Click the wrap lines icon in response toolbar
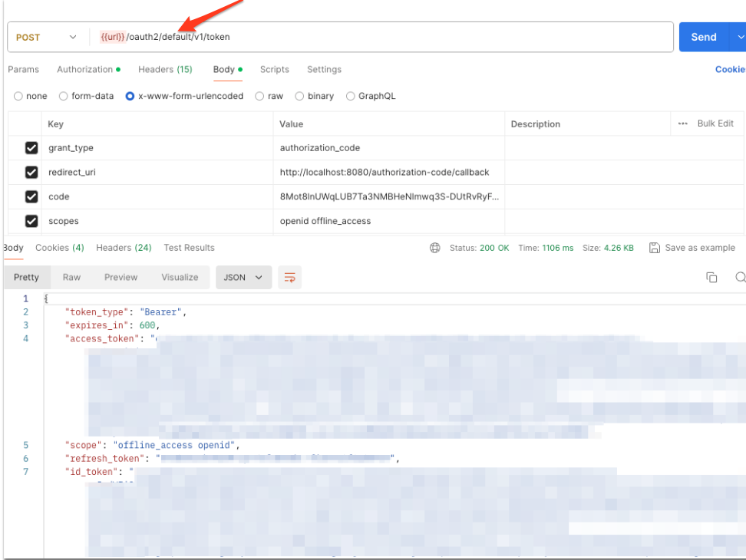 pyautogui.click(x=289, y=278)
